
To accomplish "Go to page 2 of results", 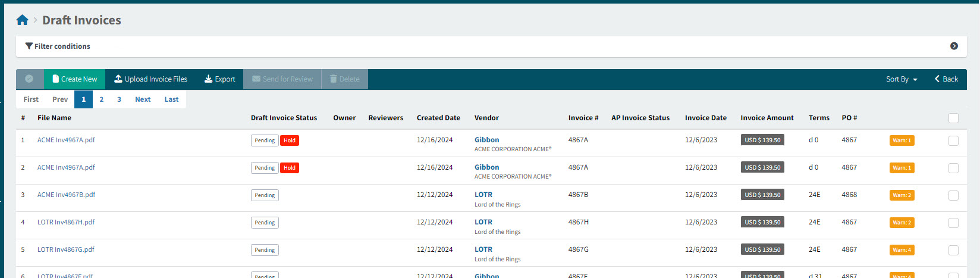I will click(x=102, y=99).
